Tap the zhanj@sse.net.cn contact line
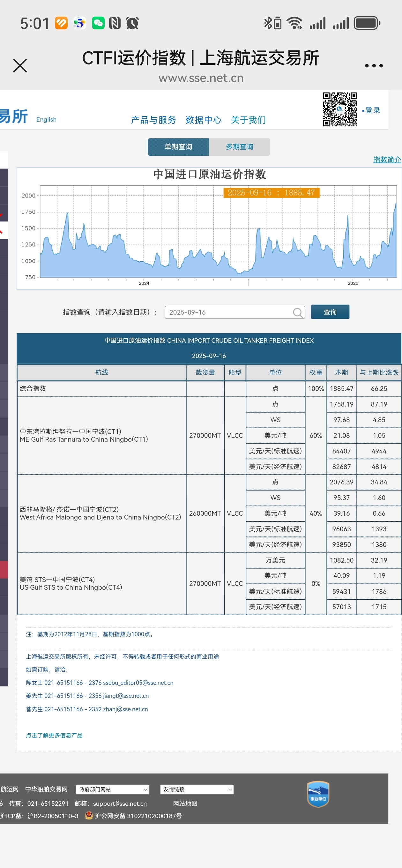The image size is (402, 868). 87,709
